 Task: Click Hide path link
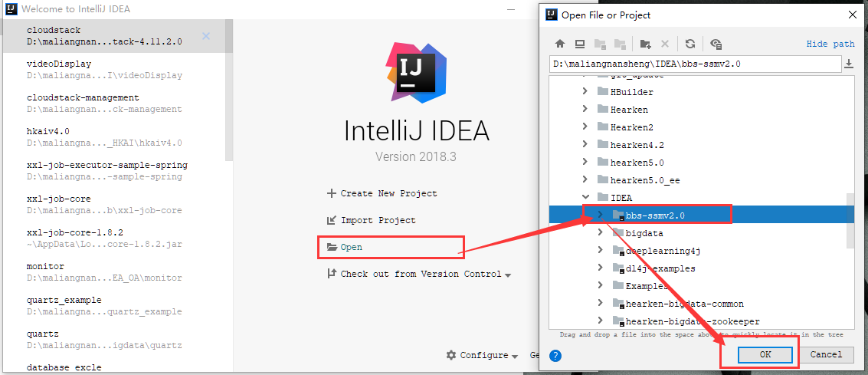pyautogui.click(x=830, y=44)
